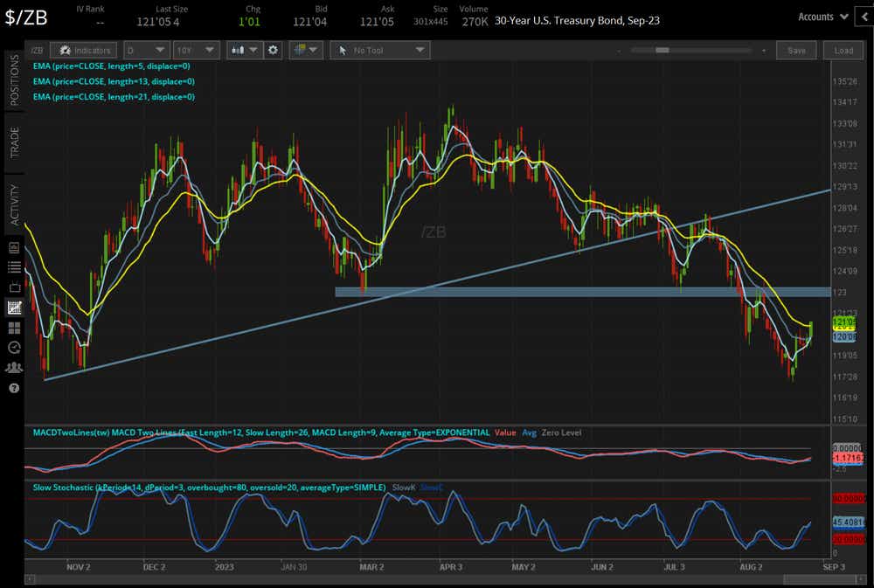Open the Trade tab

pos(11,142)
